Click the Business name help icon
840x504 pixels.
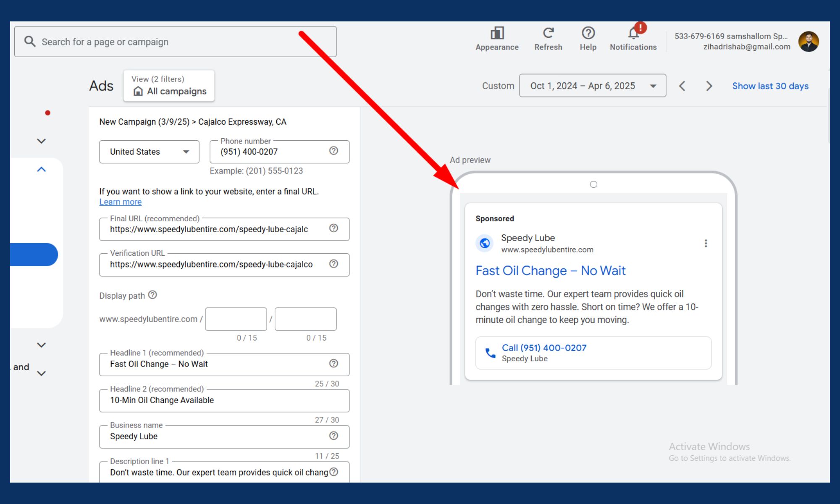click(x=333, y=436)
